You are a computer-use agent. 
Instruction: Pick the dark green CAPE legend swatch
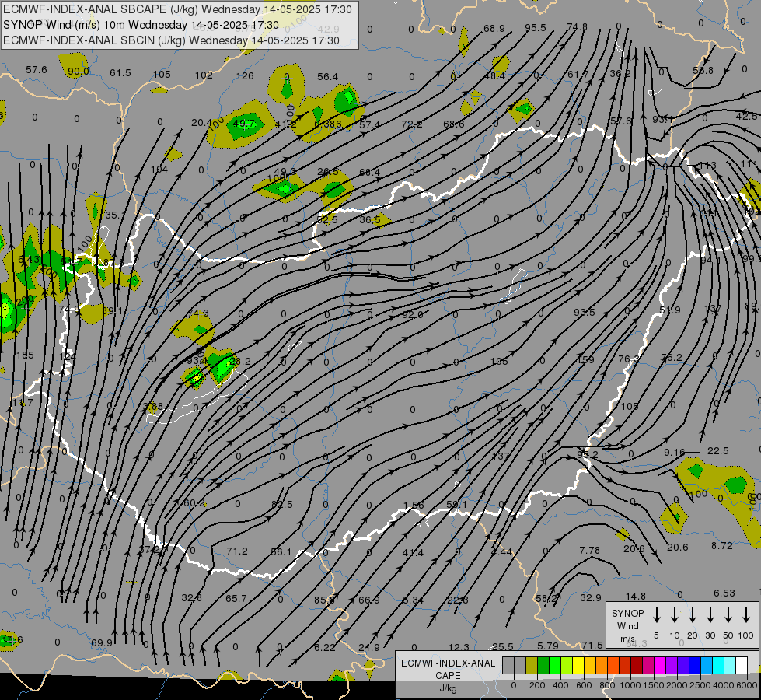543,666
